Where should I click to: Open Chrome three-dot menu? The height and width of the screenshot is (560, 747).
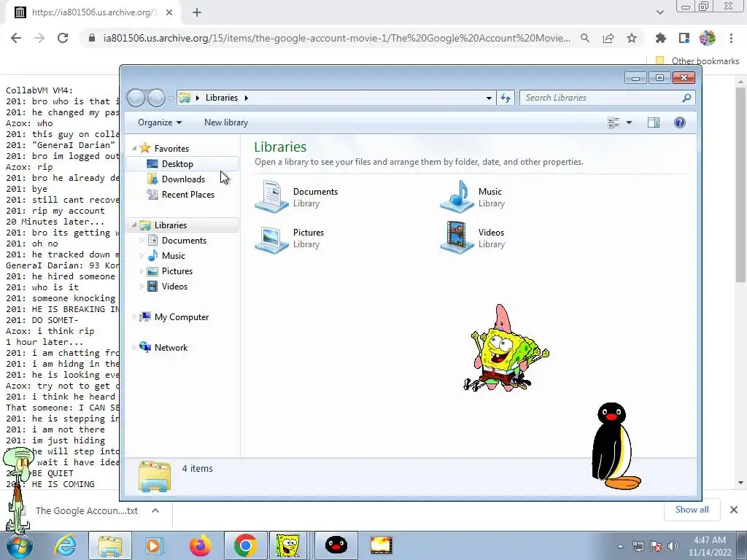point(731,38)
